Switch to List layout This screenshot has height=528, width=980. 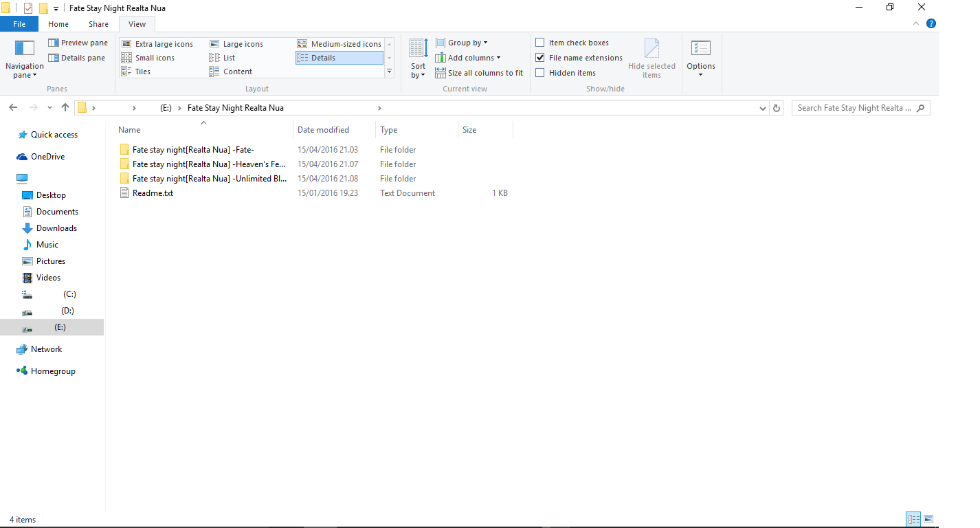click(x=223, y=58)
